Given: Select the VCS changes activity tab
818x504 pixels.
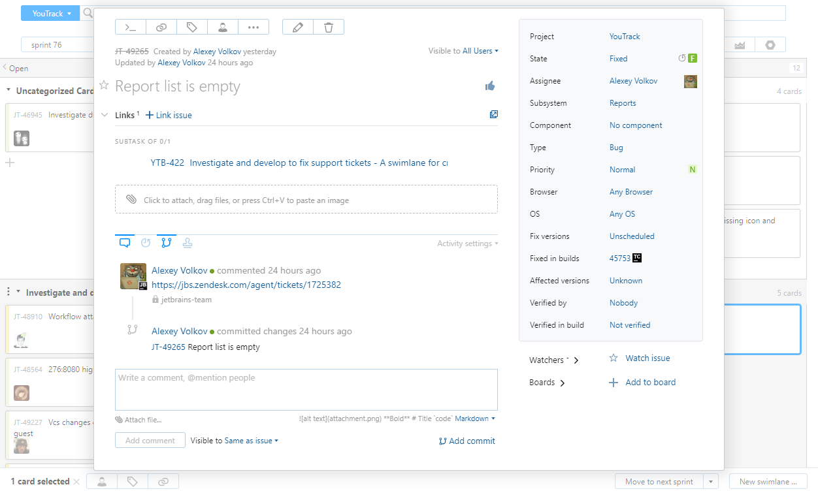Looking at the screenshot, I should pos(167,243).
